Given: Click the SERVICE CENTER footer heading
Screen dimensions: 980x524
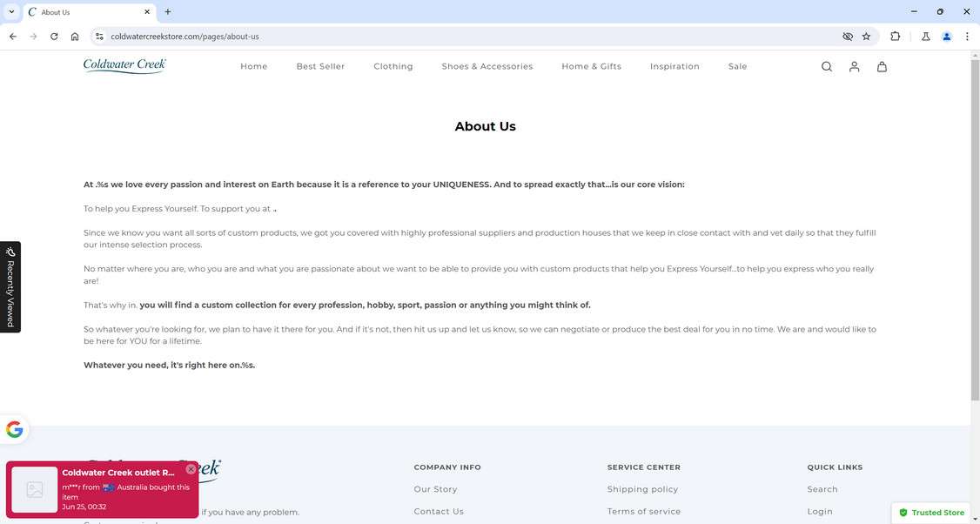Looking at the screenshot, I should click(644, 467).
